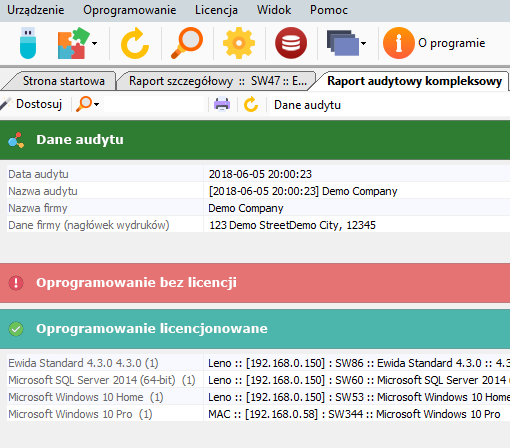Click the Dane audytu toolbar label
The height and width of the screenshot is (448, 510).
tap(307, 105)
